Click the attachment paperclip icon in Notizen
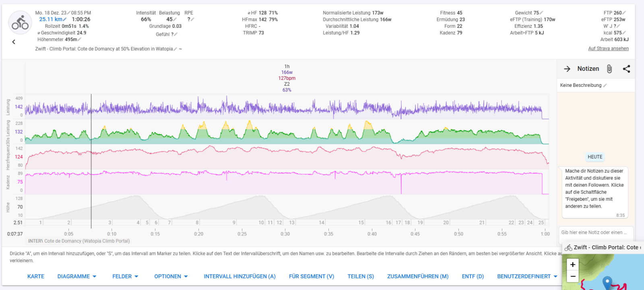 click(609, 69)
